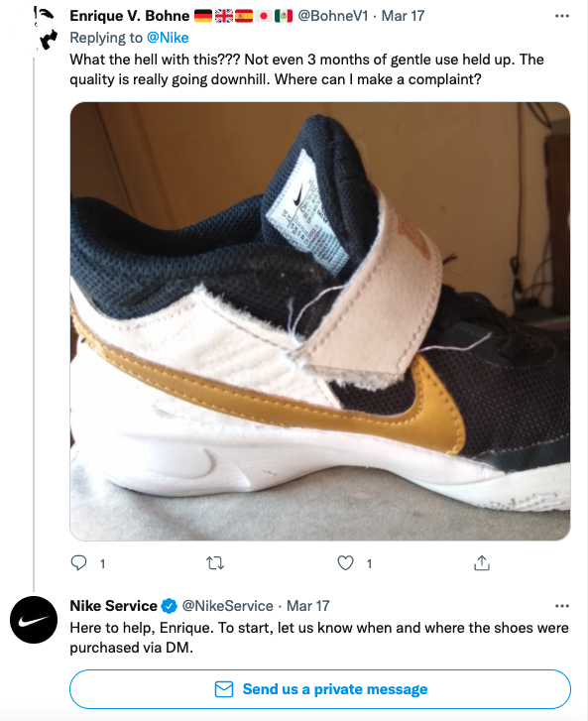Viewport: 588px width, 721px height.
Task: Open Nike Service display name
Action: coord(114,606)
